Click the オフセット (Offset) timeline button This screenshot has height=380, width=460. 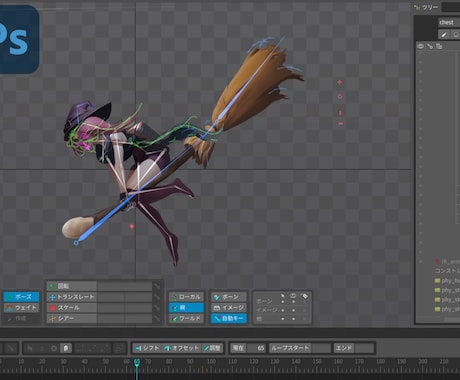pos(181,348)
